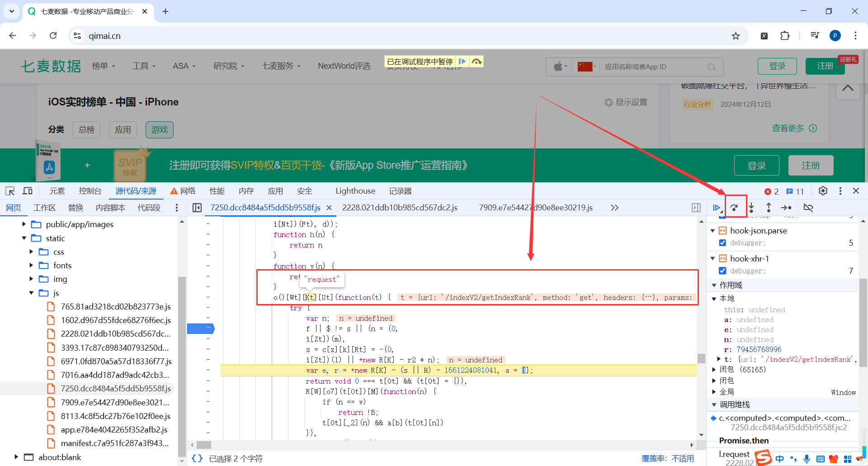Viewport: 868px width, 466px height.
Task: Bookmark this page with the star
Action: 736,36
